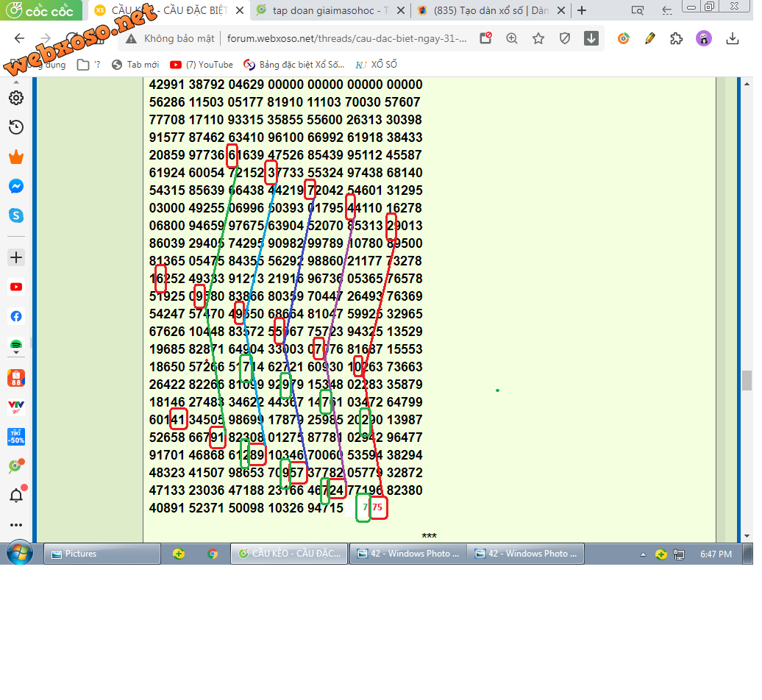Open the downloads arrow in address bar
The image size is (762, 700).
591,39
